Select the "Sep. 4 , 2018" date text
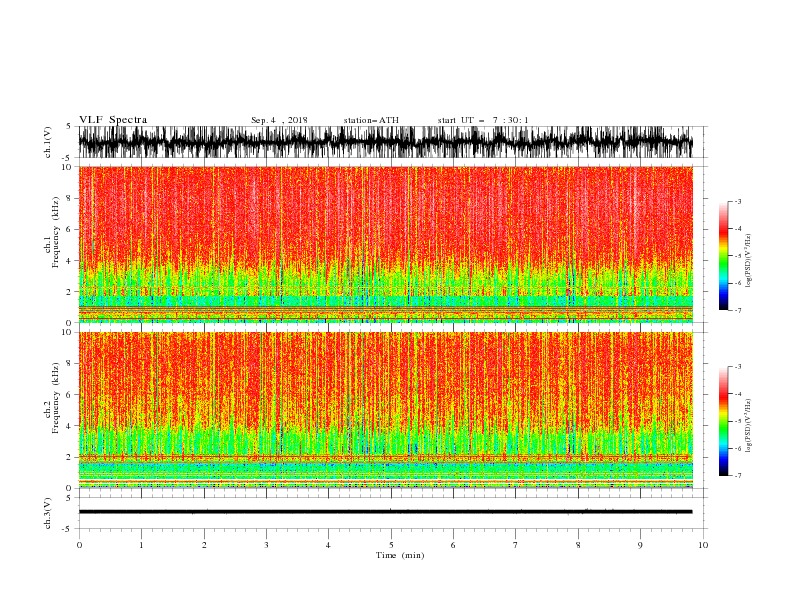The width and height of the screenshot is (792, 612). point(279,120)
